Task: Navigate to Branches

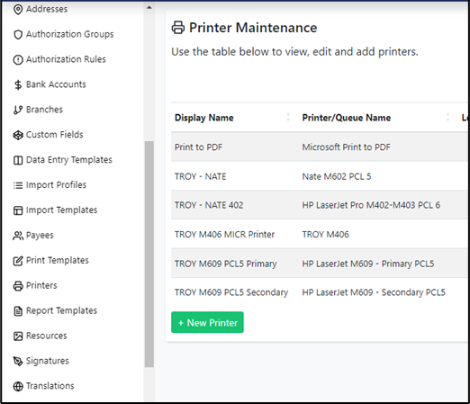Action: point(44,109)
